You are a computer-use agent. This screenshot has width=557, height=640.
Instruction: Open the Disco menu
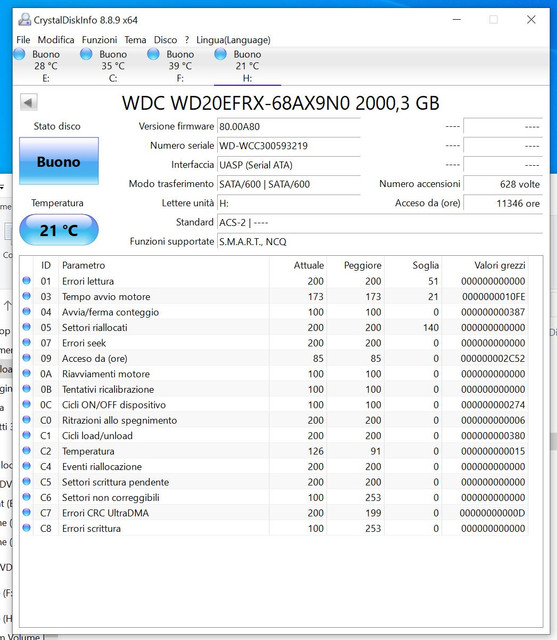point(165,40)
